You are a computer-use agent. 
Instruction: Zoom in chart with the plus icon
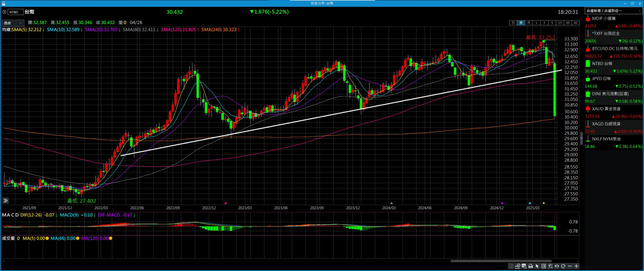coord(576,266)
